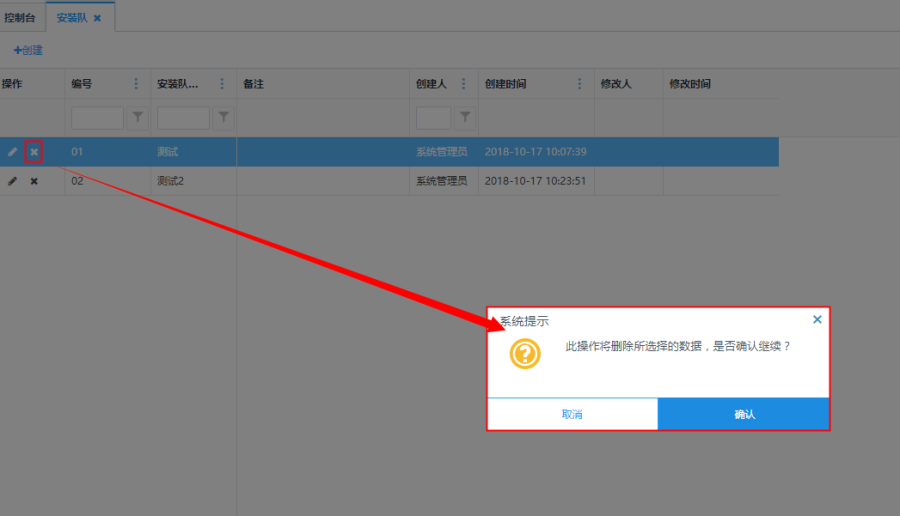Click the filter funnel under 创建人 column
The height and width of the screenshot is (516, 900).
pos(464,118)
